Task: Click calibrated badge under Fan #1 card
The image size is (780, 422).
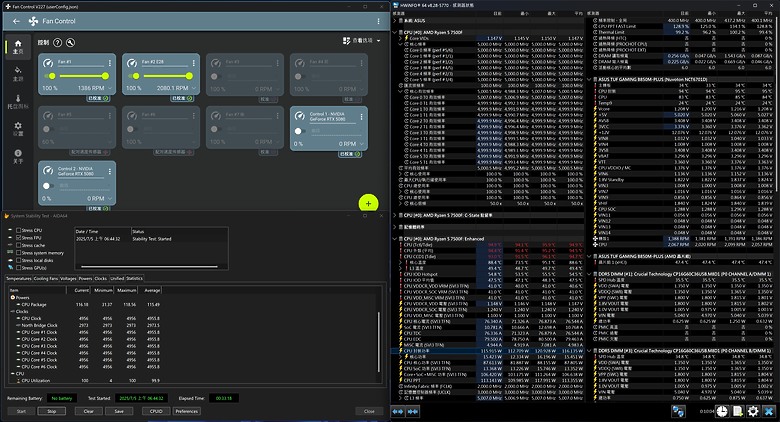Action: (98, 99)
